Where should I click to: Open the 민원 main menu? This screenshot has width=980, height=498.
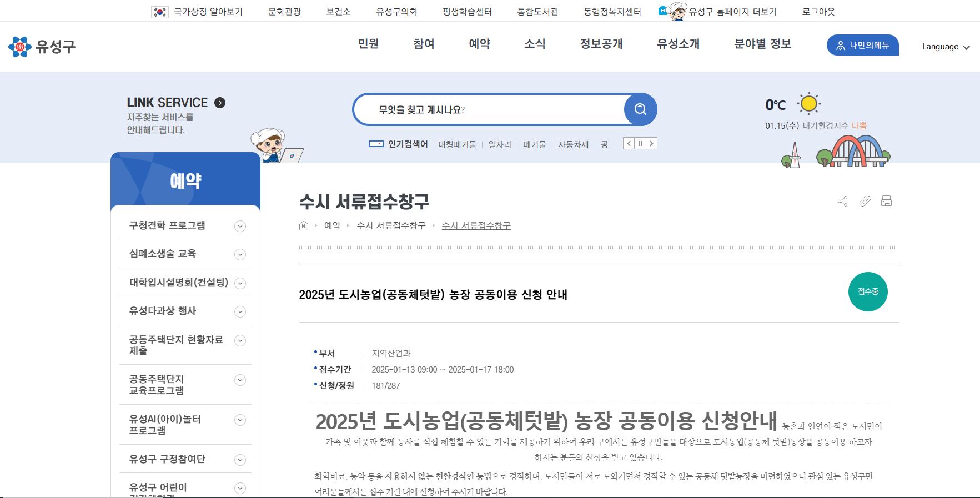pos(368,44)
